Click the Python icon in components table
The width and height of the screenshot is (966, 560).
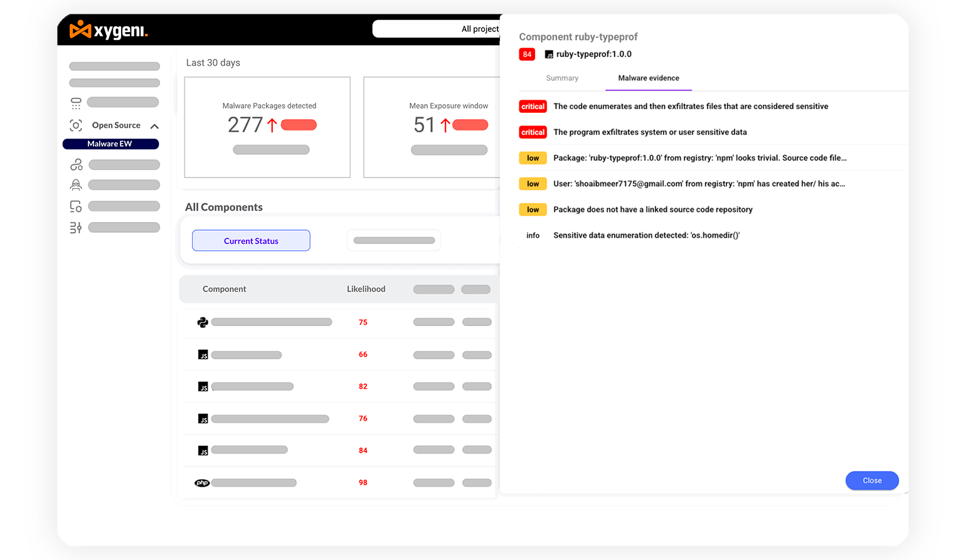203,322
